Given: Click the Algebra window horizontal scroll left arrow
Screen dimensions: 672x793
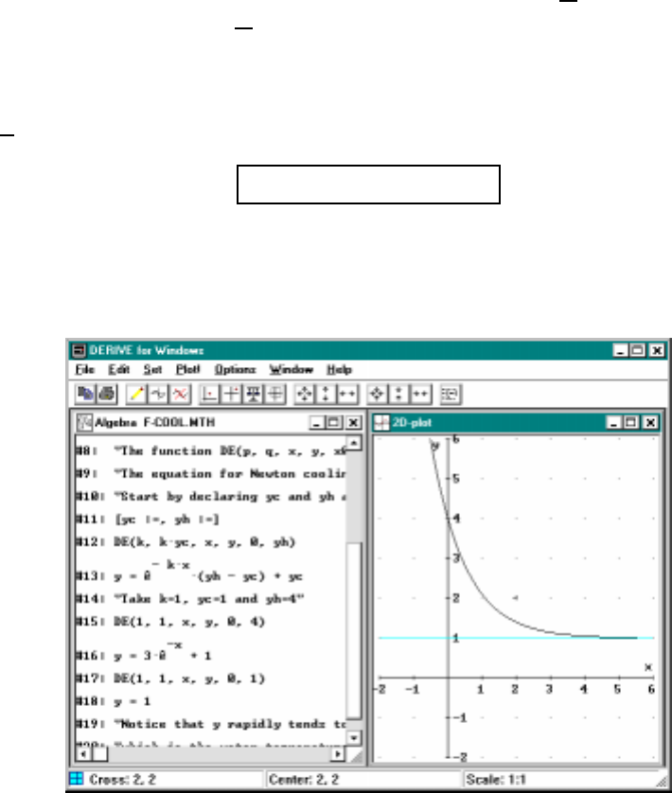Looking at the screenshot, I should tap(83, 754).
